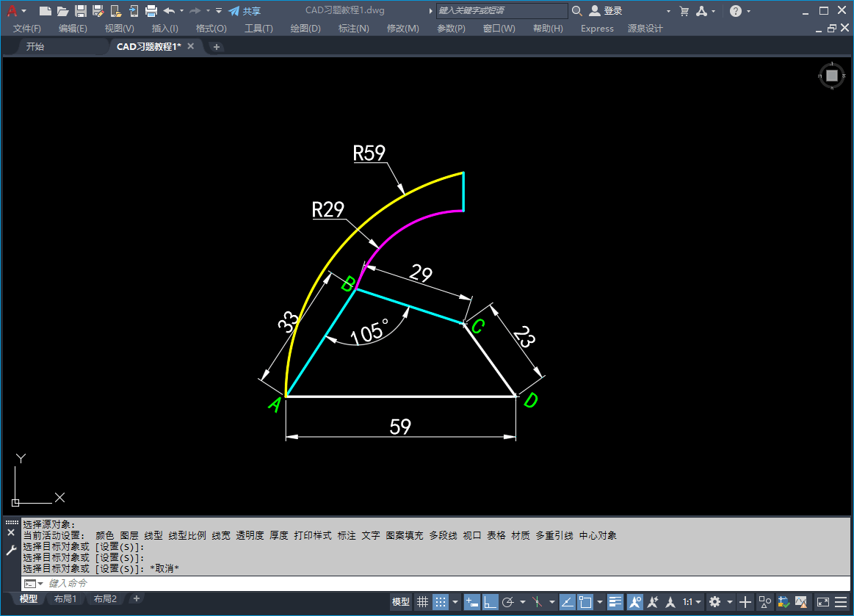Toggle polar tracking in status bar
This screenshot has width=854, height=616.
tap(508, 602)
